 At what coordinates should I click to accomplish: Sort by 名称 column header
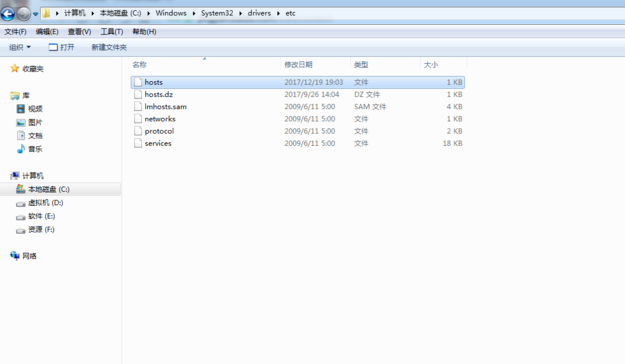[x=140, y=65]
